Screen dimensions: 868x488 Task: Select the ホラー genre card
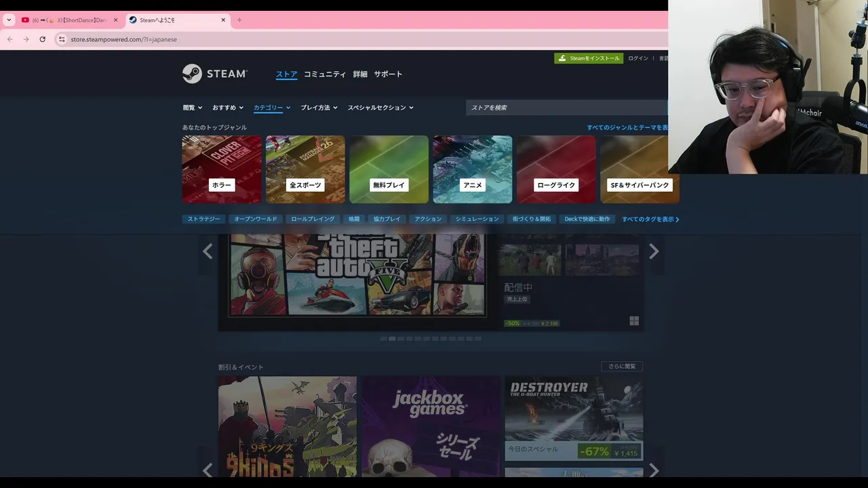tap(222, 169)
